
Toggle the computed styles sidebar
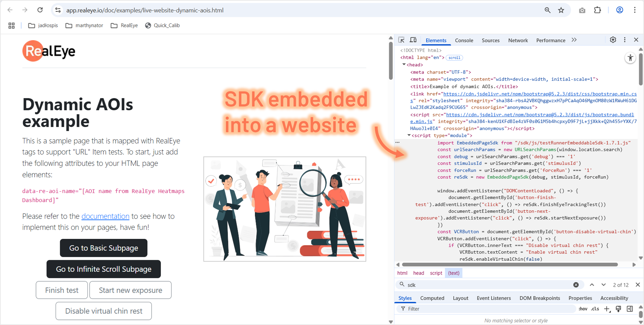630,309
